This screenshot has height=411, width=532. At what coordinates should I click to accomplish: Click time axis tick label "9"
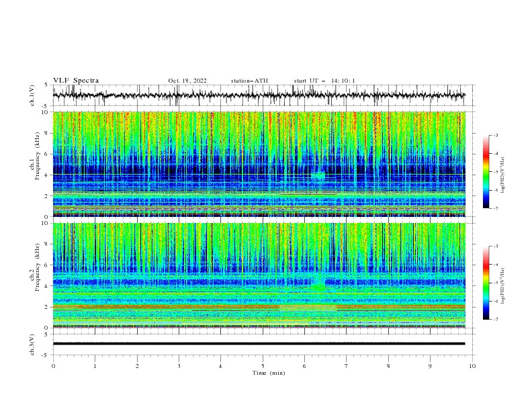pyautogui.click(x=430, y=366)
